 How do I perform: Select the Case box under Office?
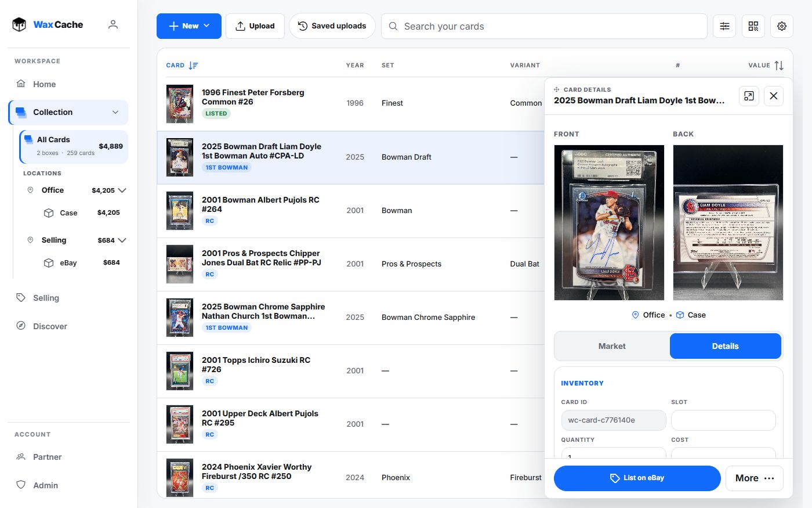(82, 213)
